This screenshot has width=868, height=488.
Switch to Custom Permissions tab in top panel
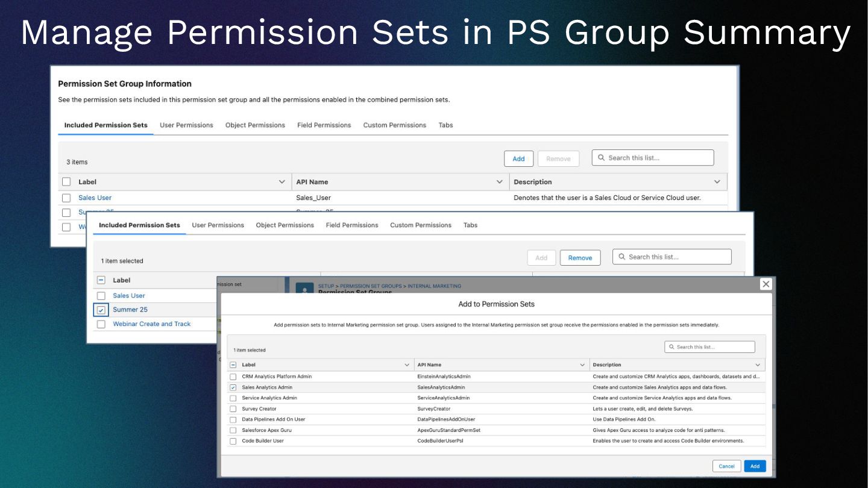[x=394, y=125]
